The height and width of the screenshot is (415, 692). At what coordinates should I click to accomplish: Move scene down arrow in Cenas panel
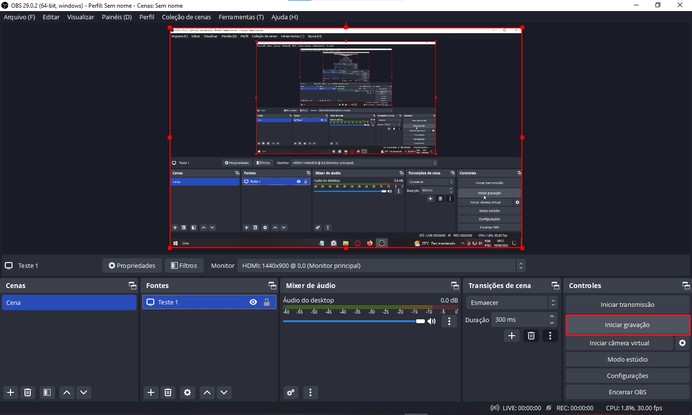pyautogui.click(x=83, y=392)
